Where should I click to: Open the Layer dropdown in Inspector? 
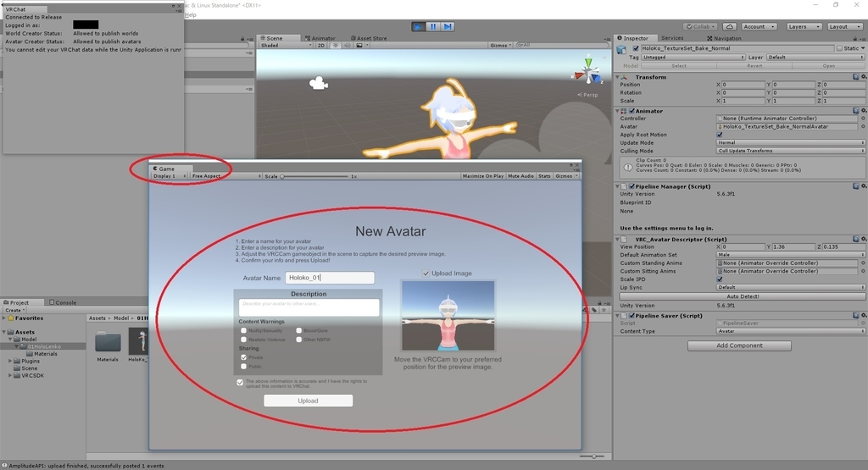tap(815, 57)
